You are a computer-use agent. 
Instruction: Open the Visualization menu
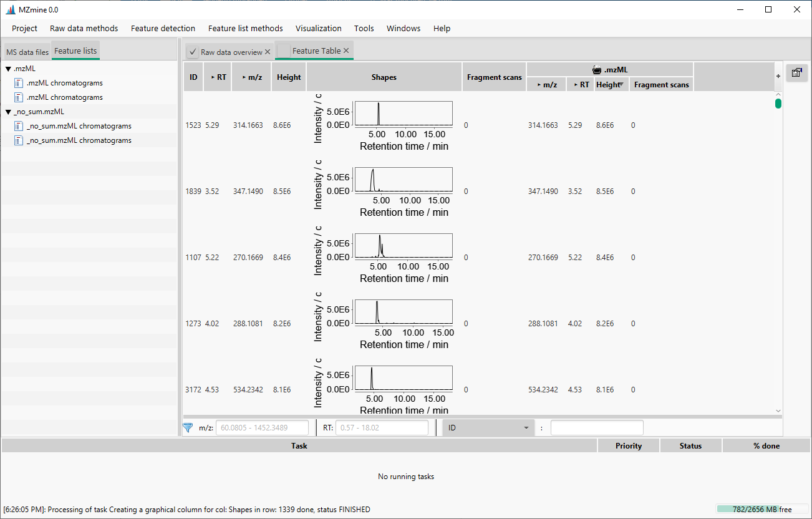[318, 28]
